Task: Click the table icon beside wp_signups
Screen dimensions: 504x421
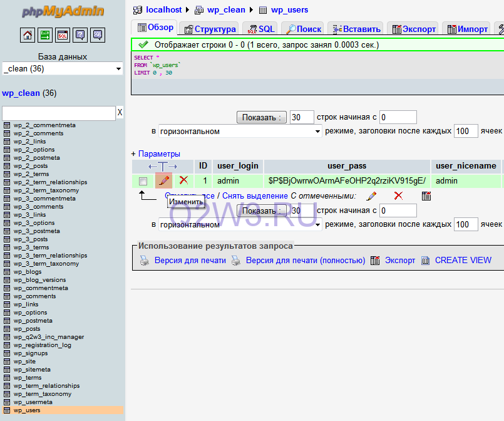Action: coord(7,353)
